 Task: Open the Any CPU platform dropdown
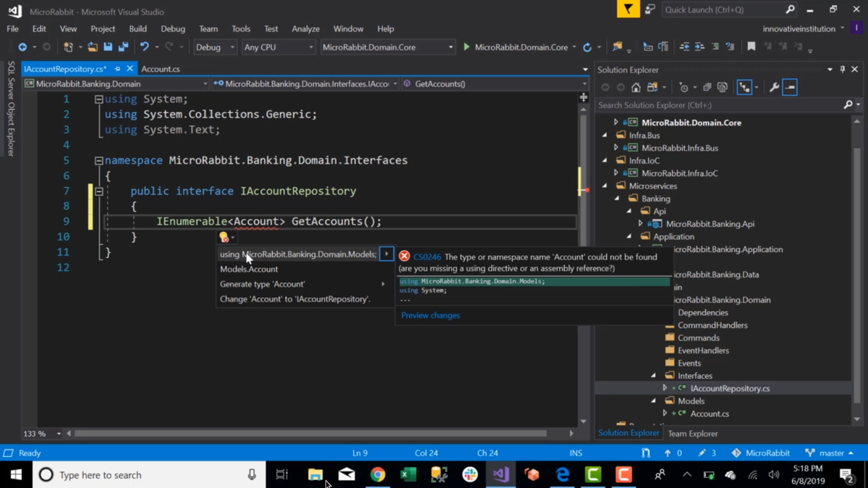click(x=278, y=47)
